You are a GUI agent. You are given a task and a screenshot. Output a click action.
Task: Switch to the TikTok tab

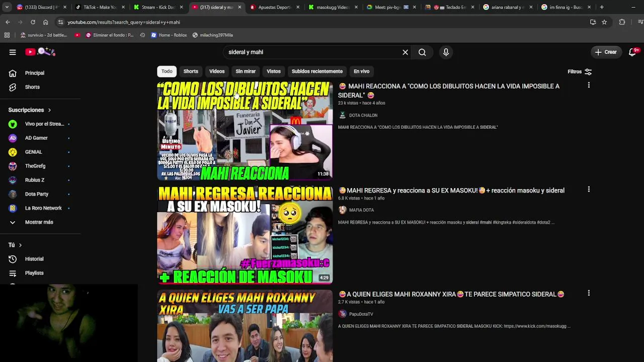click(100, 7)
